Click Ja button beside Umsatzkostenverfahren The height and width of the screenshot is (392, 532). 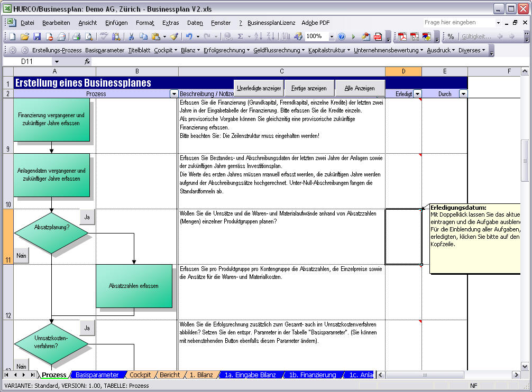coord(87,328)
